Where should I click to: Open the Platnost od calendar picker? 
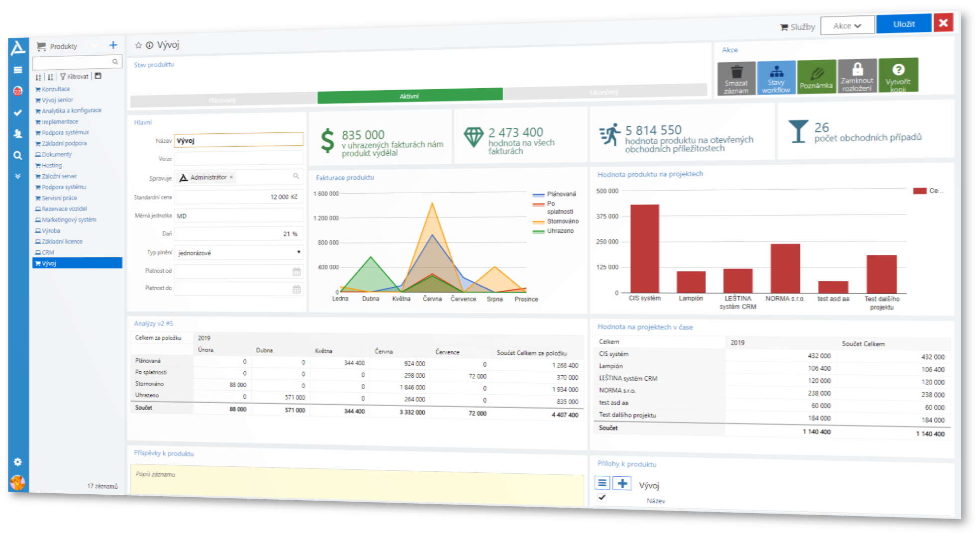coord(296,271)
